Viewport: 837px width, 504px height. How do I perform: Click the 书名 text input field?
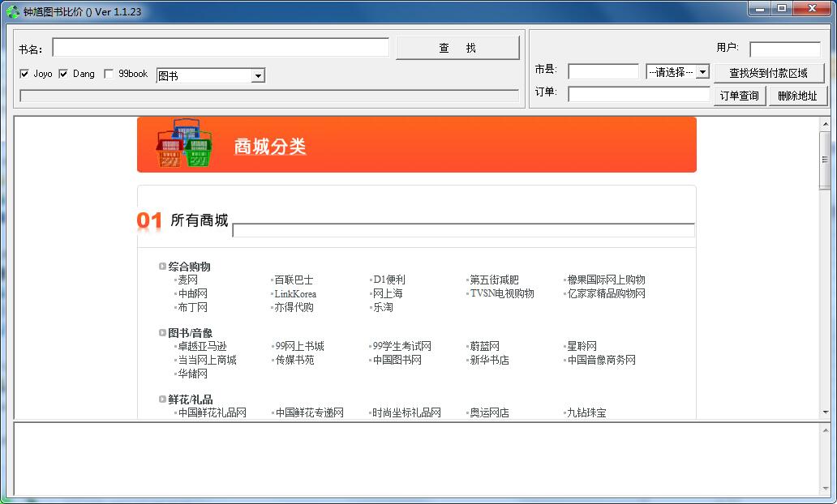[x=221, y=48]
